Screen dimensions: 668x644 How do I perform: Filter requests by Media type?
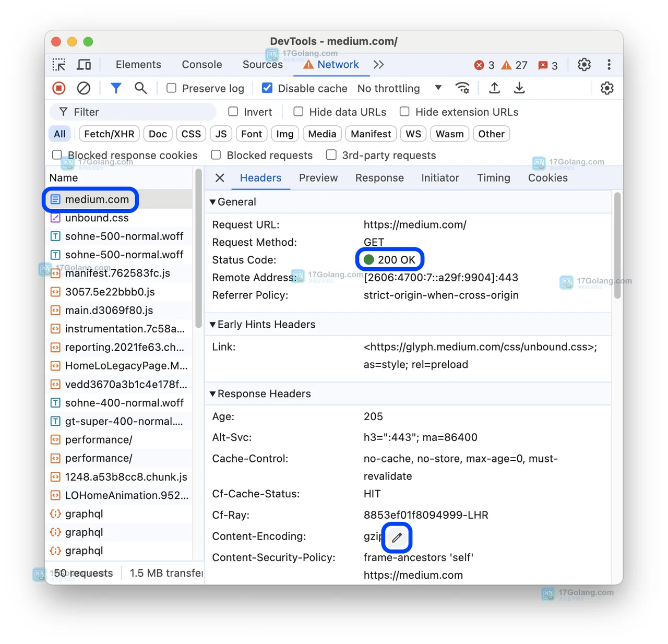pos(322,134)
